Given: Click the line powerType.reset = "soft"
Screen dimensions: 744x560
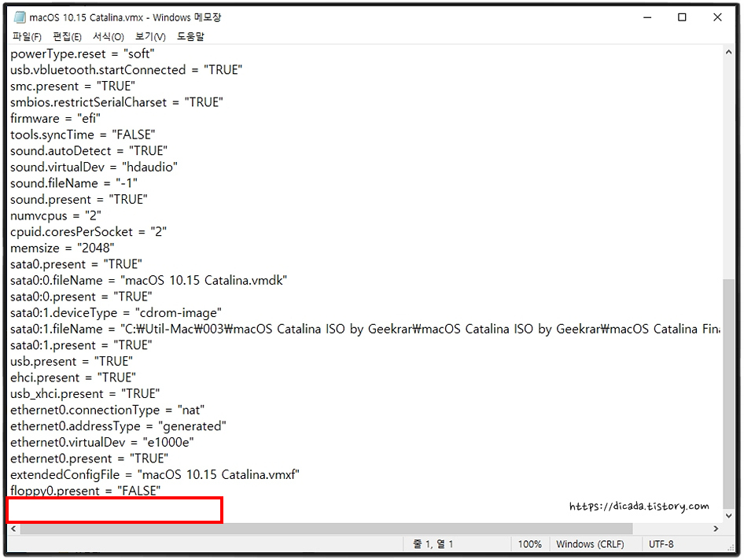Looking at the screenshot, I should (x=82, y=53).
